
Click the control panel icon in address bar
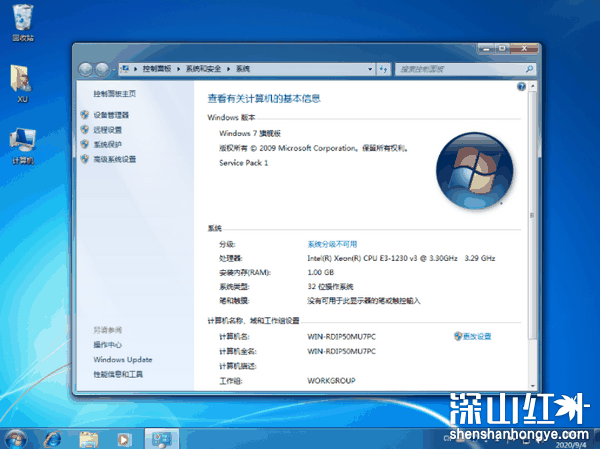pyautogui.click(x=125, y=69)
